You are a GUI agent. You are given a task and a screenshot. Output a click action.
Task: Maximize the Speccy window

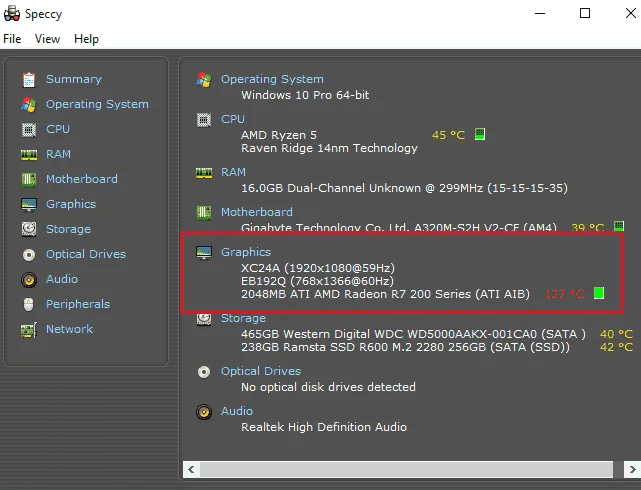pos(585,13)
